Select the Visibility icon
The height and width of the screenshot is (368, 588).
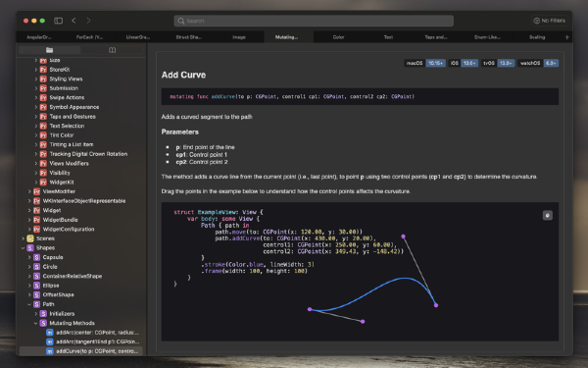pos(43,173)
